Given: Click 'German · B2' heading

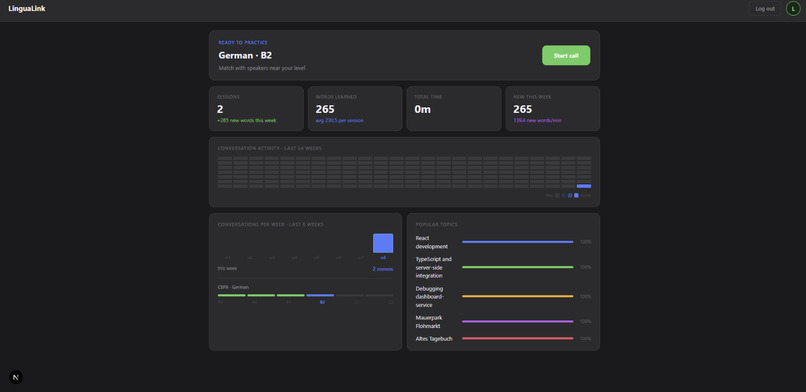Looking at the screenshot, I should pos(245,55).
